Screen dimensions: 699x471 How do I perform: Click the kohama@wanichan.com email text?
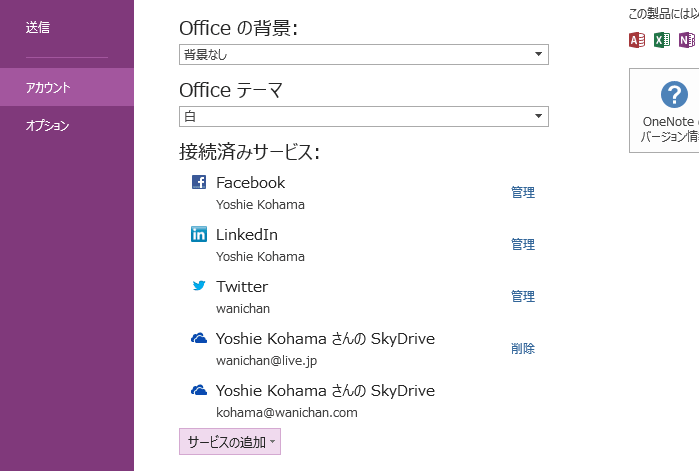coord(287,413)
